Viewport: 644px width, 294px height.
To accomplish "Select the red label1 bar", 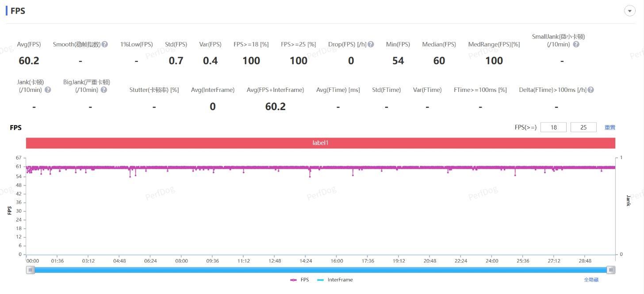I will (x=321, y=143).
